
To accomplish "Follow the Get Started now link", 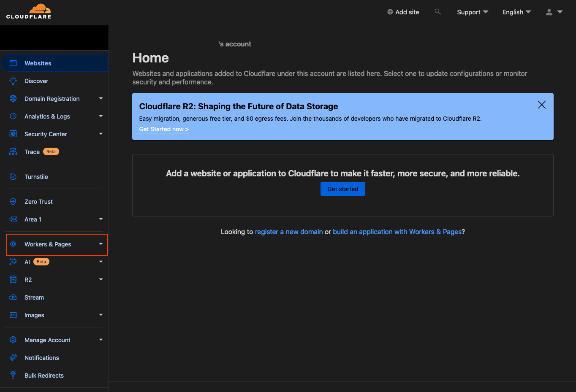I will point(164,129).
